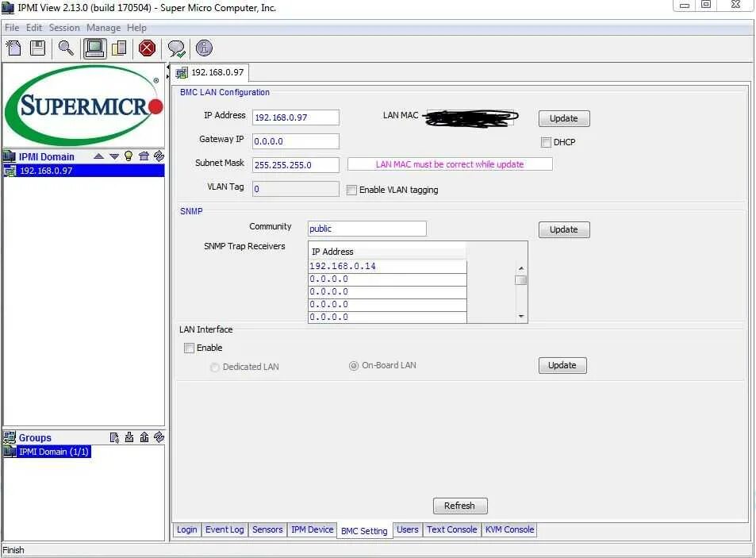The width and height of the screenshot is (756, 558).
Task: Click the icon on the 192.168.0.97 session tab
Action: [182, 73]
